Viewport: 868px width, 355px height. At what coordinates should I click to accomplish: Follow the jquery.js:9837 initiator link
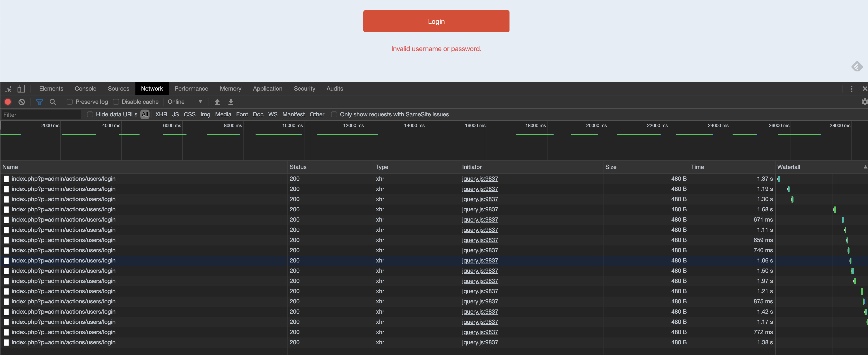[480, 178]
